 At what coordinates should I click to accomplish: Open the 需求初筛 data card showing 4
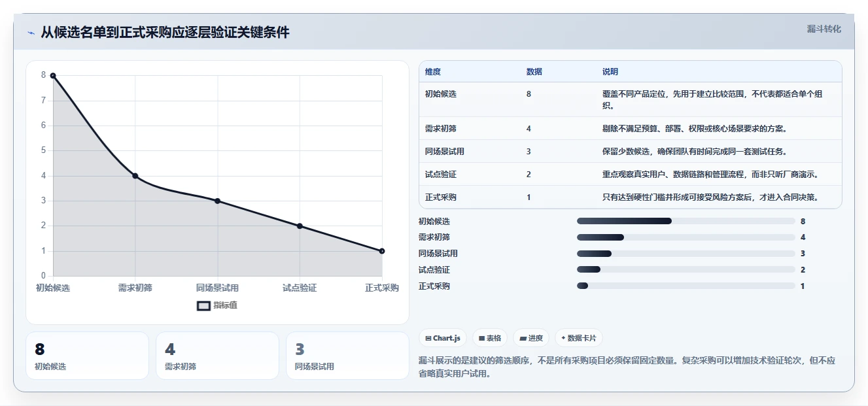click(x=217, y=356)
